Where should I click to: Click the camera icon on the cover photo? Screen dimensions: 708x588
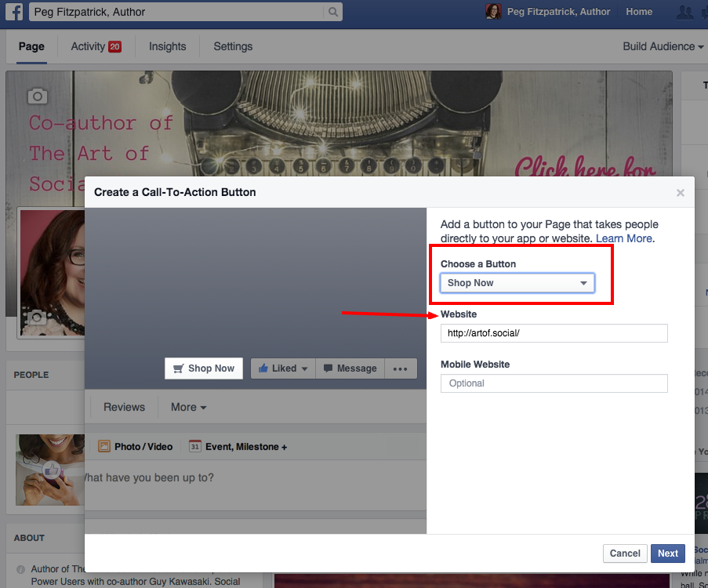pyautogui.click(x=37, y=96)
